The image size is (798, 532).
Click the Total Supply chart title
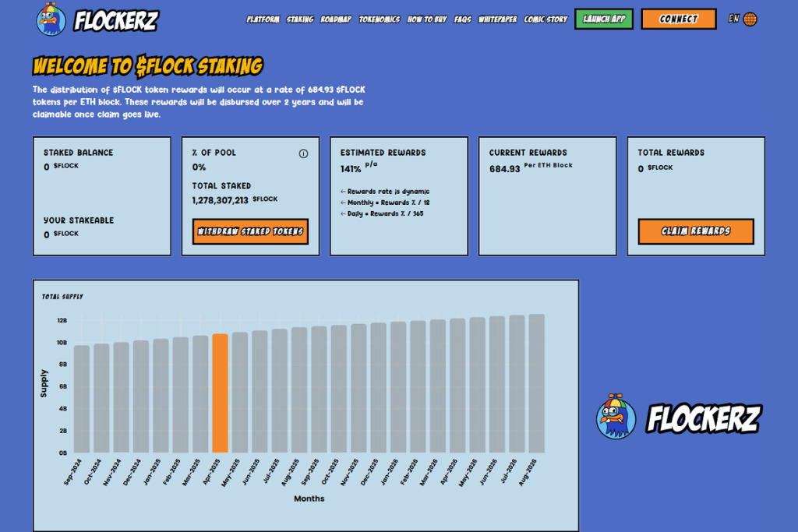tap(62, 297)
